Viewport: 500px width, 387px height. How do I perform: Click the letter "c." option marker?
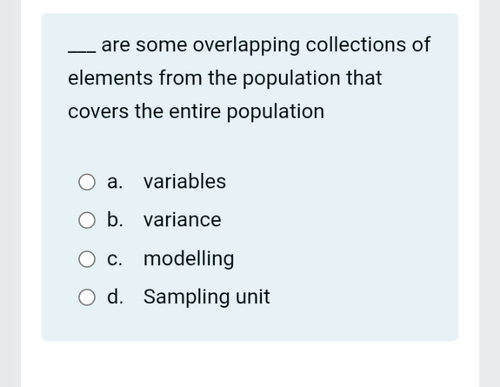pos(115,259)
